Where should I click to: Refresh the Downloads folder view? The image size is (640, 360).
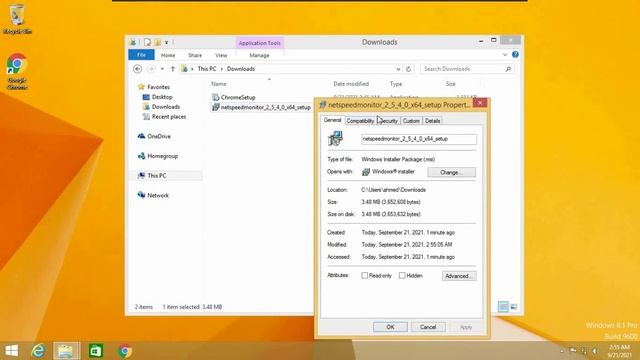click(x=408, y=69)
